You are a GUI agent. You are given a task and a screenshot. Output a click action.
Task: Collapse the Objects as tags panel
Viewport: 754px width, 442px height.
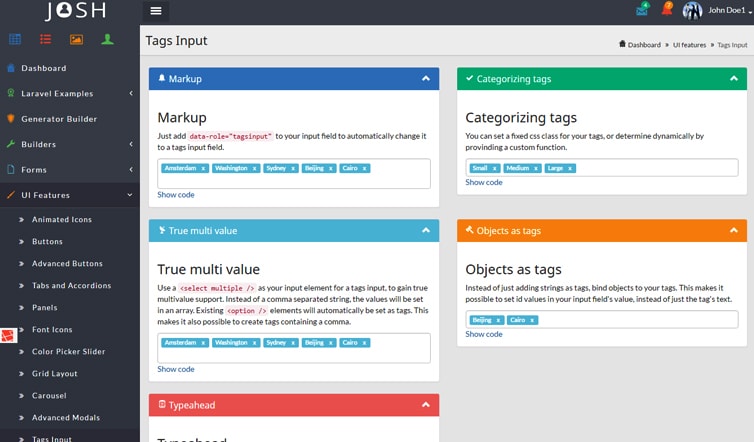point(734,230)
